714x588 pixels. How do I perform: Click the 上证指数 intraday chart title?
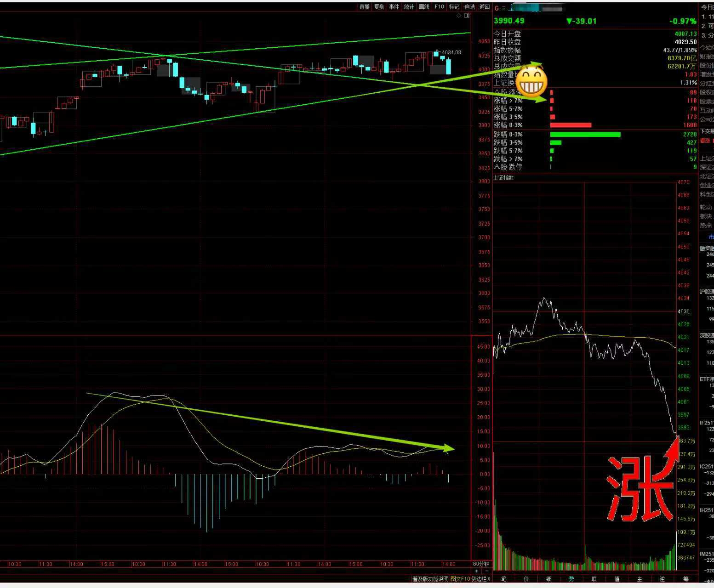503,177
